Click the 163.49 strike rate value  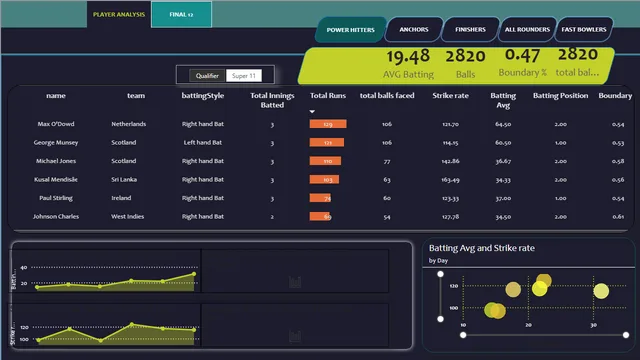(x=450, y=180)
